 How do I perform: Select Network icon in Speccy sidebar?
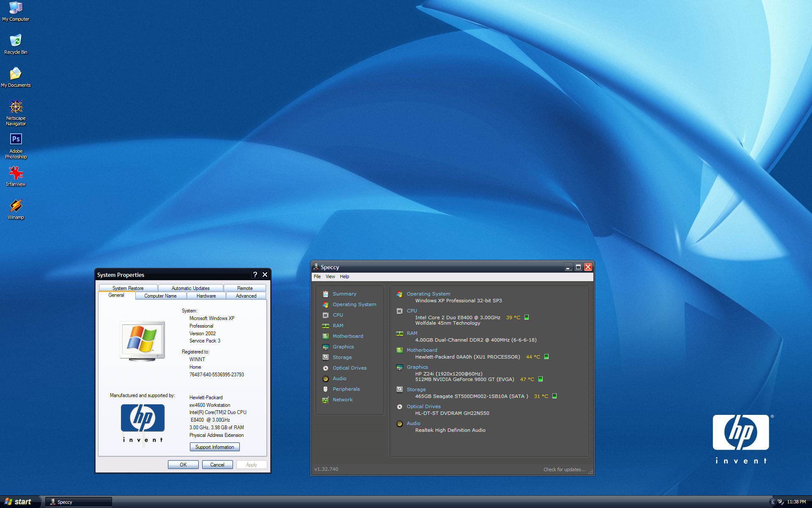point(326,400)
